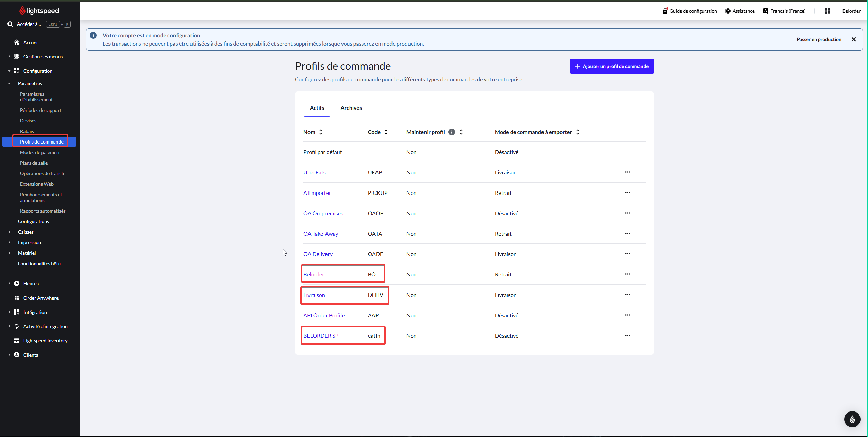Open Belorder row options menu
868x437 pixels.
click(x=628, y=274)
